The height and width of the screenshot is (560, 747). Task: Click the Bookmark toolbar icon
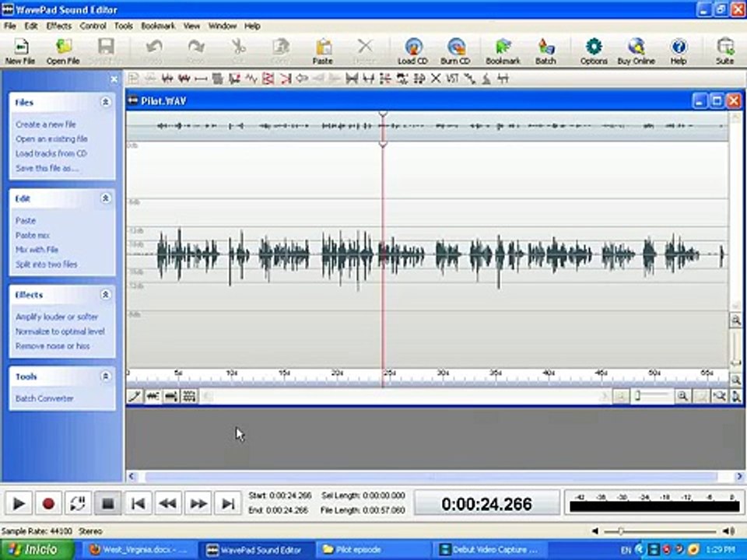pos(503,51)
